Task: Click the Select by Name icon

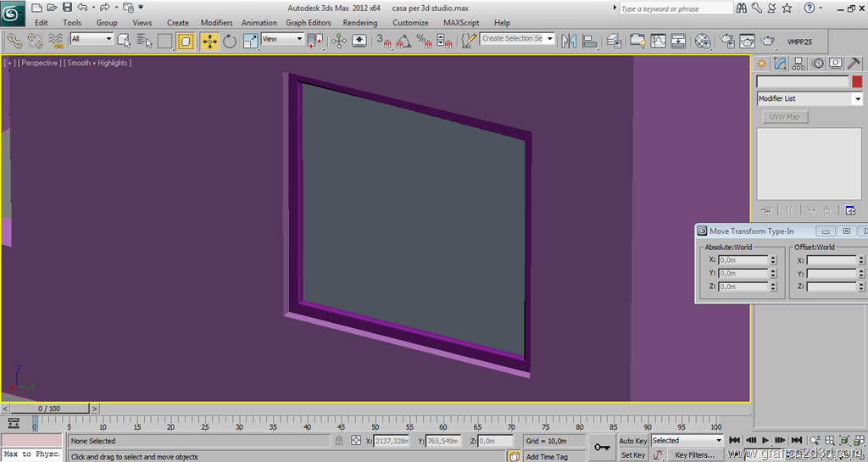Action: point(144,41)
